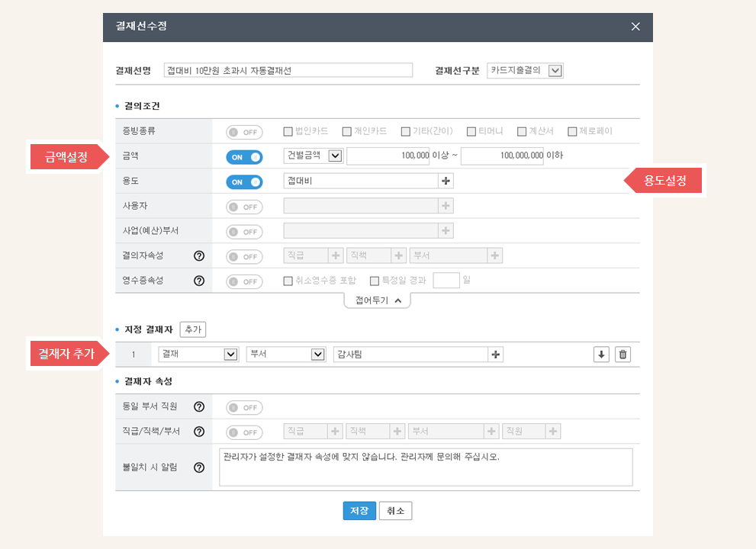This screenshot has height=549, width=756.
Task: Click the plus icon next to 접대비 field
Action: coord(446,181)
